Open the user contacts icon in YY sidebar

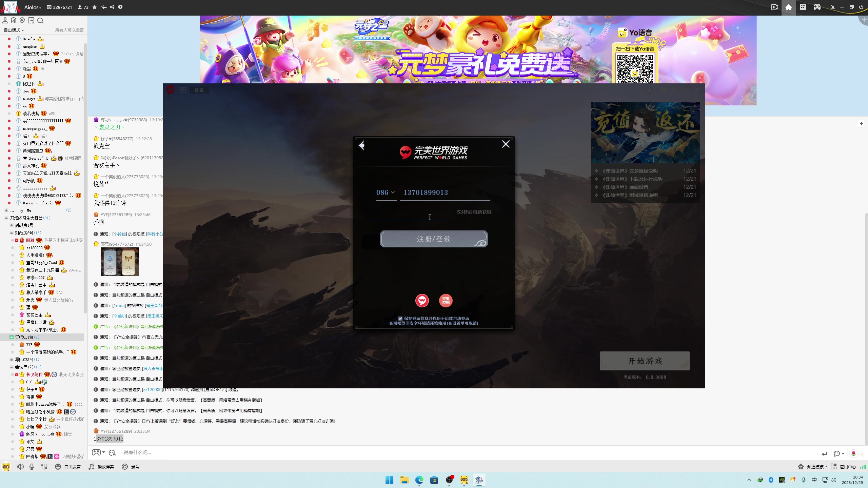click(x=5, y=21)
